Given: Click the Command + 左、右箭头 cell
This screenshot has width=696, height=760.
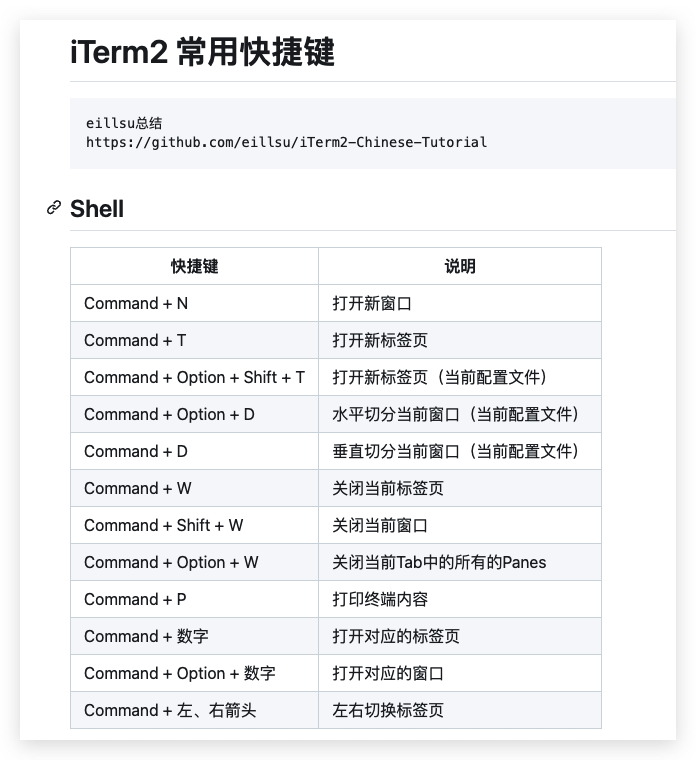Looking at the screenshot, I should click(x=194, y=710).
